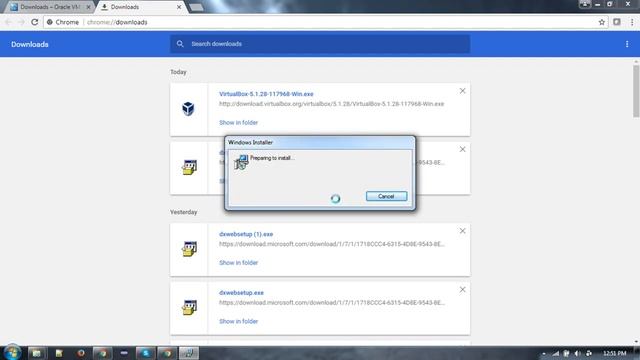The image size is (640, 360).
Task: Open the Windows Installer taskbar item
Action: [x=189, y=353]
